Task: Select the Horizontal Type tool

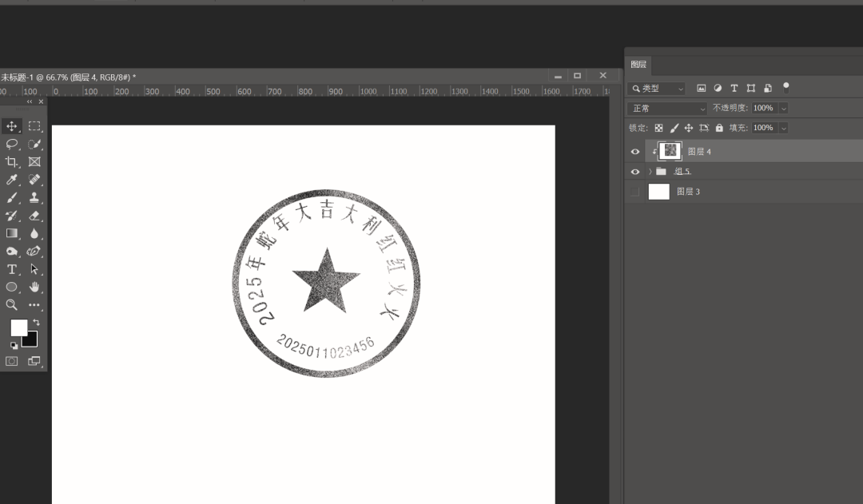Action: pyautogui.click(x=11, y=269)
